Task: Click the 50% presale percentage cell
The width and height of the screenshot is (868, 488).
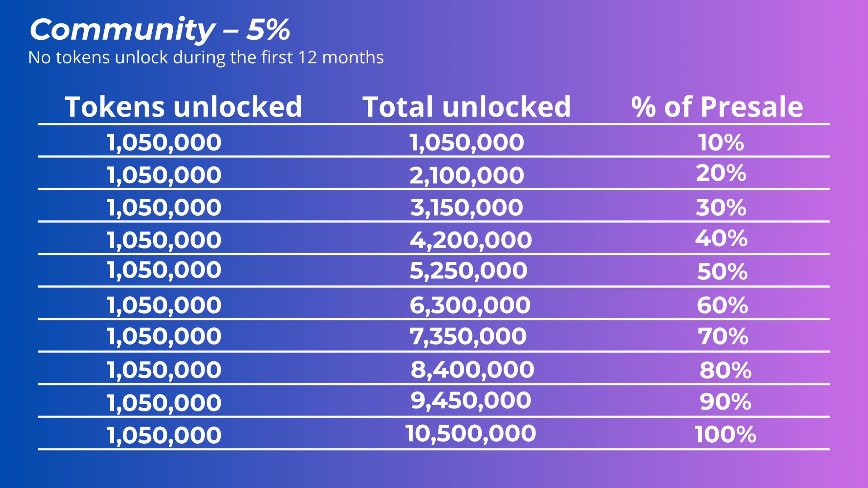Action: pos(722,272)
